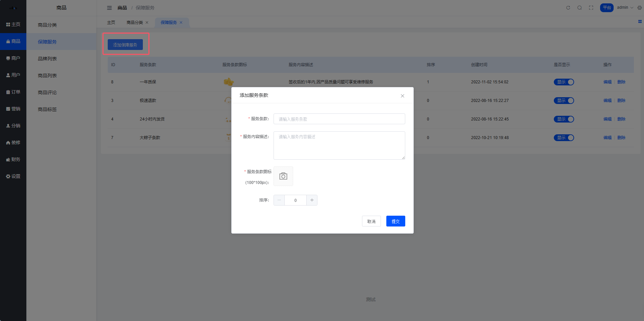The width and height of the screenshot is (644, 321).
Task: Click the 提交 button
Action: pyautogui.click(x=395, y=221)
